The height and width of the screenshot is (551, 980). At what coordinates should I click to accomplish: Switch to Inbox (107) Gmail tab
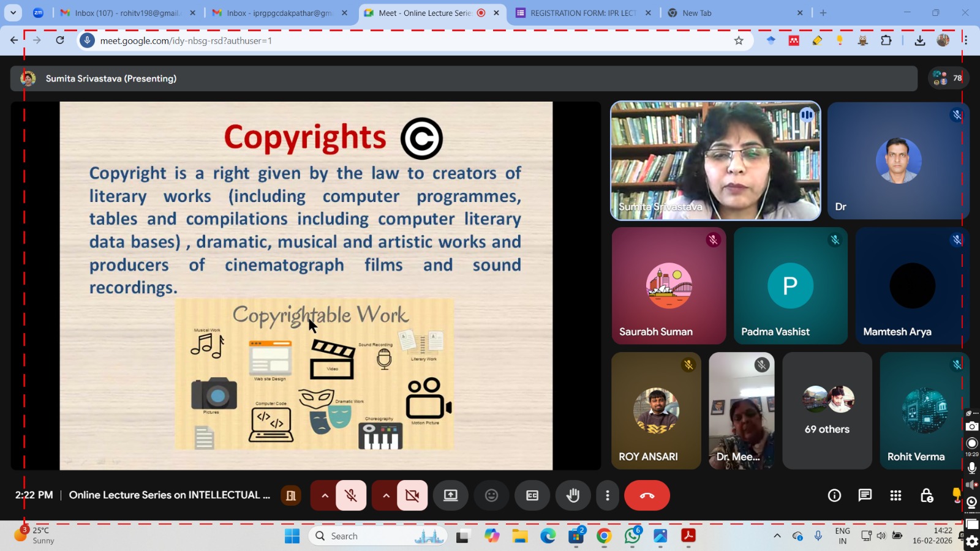126,13
